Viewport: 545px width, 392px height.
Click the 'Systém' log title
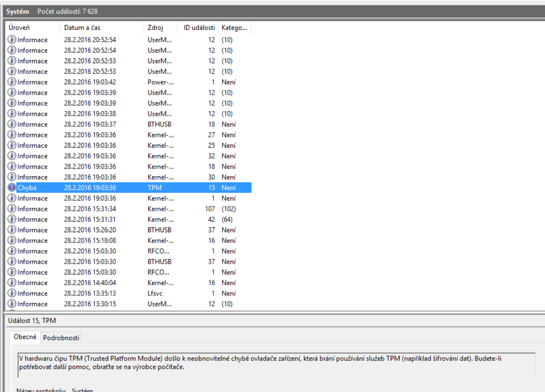(19, 11)
